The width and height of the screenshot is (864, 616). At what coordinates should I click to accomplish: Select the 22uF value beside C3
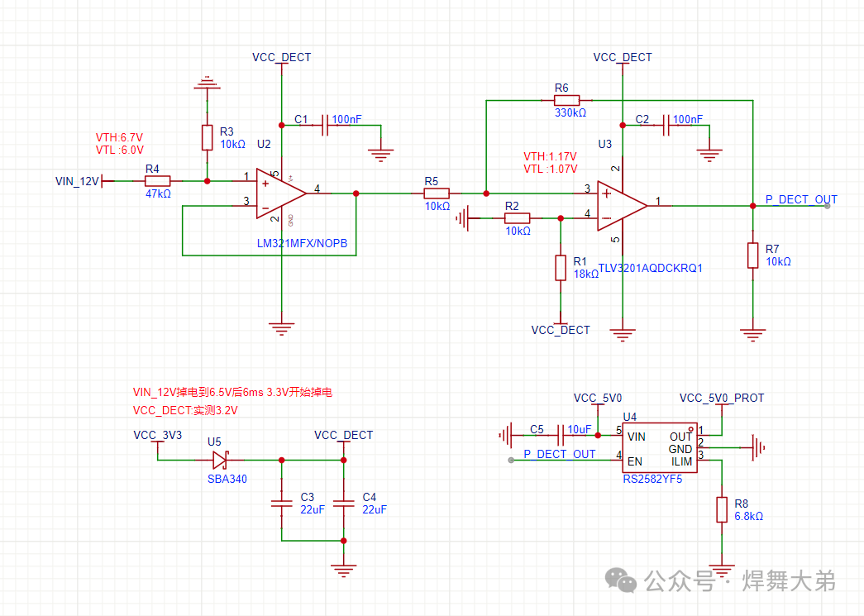313,509
